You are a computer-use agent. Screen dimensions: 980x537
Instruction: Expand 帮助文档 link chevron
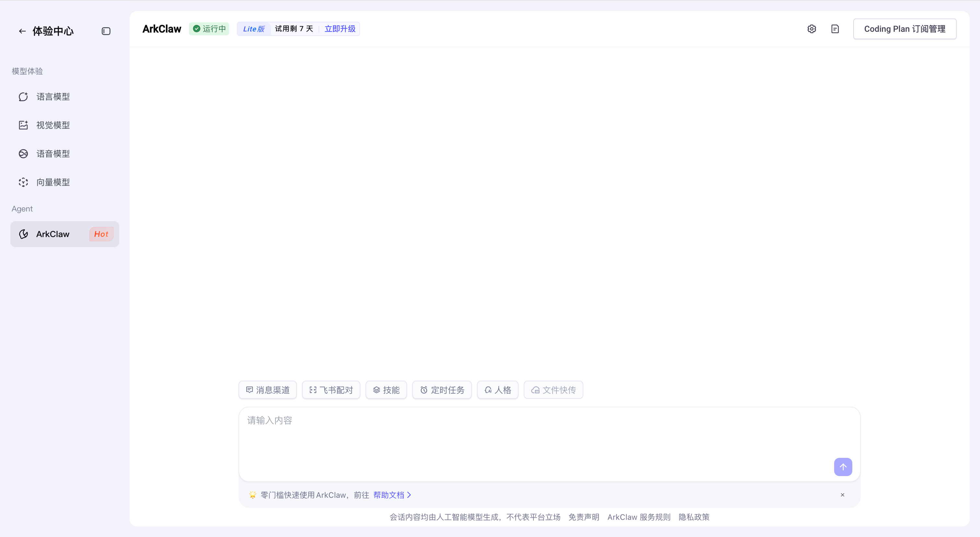(x=409, y=495)
